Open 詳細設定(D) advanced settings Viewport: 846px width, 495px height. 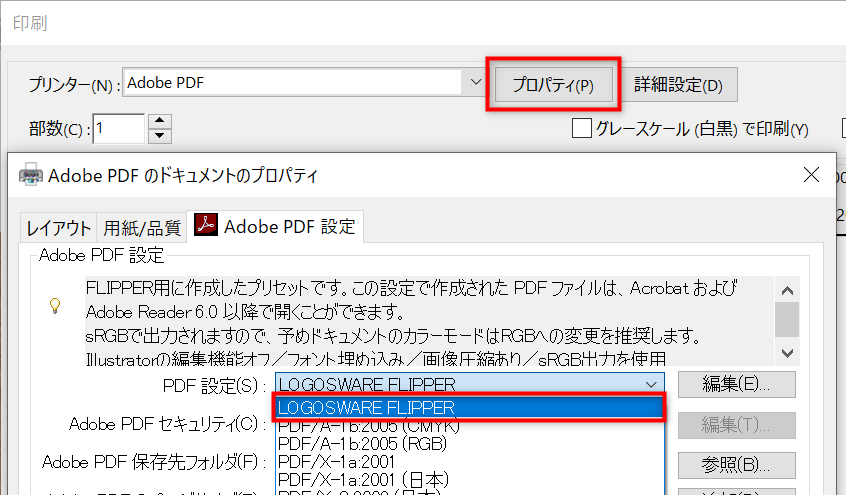click(x=678, y=85)
